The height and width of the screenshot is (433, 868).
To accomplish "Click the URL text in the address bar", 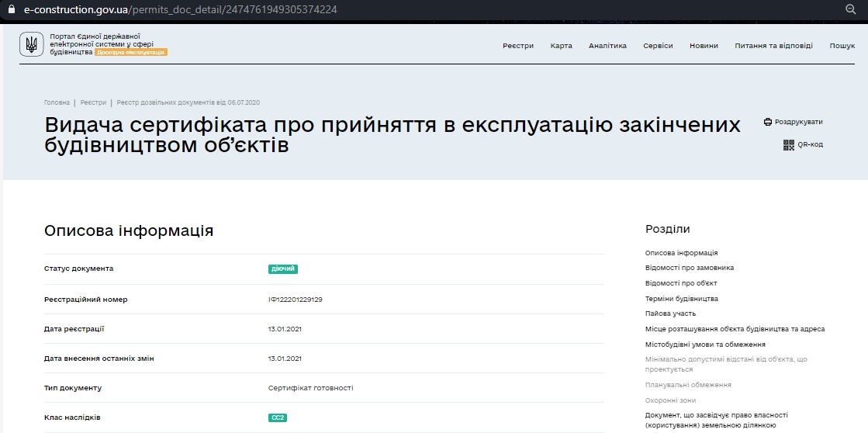I will (x=181, y=9).
